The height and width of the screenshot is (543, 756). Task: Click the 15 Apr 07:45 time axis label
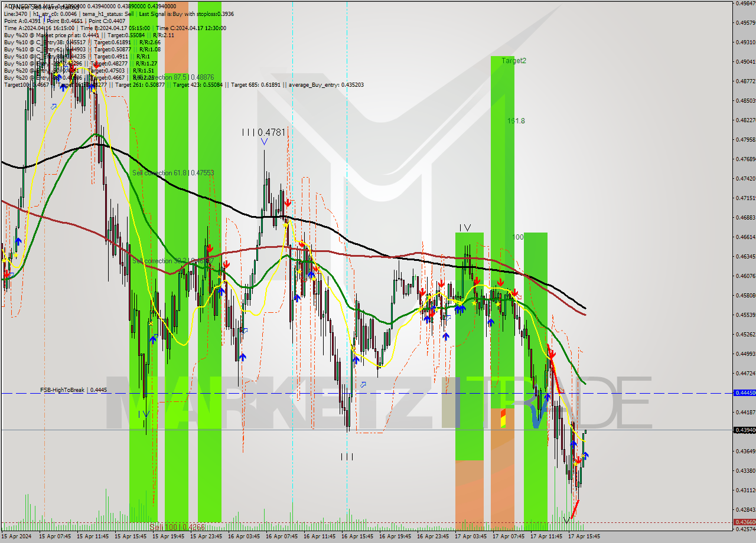[55, 537]
